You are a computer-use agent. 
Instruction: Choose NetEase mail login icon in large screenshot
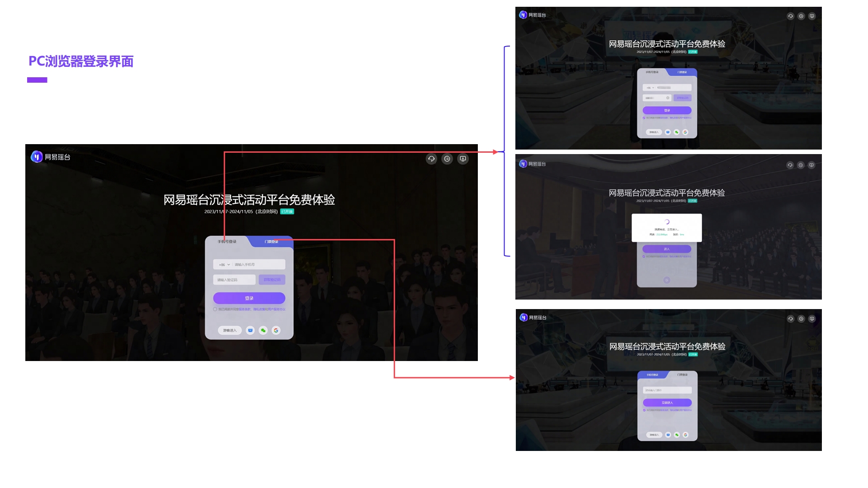[250, 330]
